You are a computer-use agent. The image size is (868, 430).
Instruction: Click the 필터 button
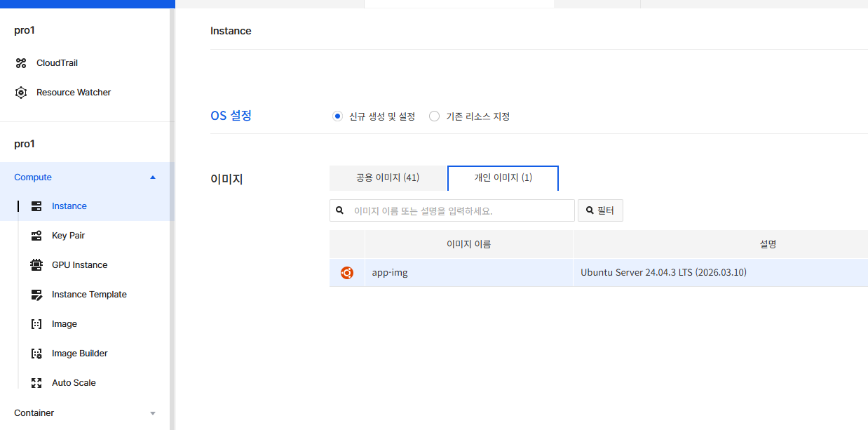600,210
